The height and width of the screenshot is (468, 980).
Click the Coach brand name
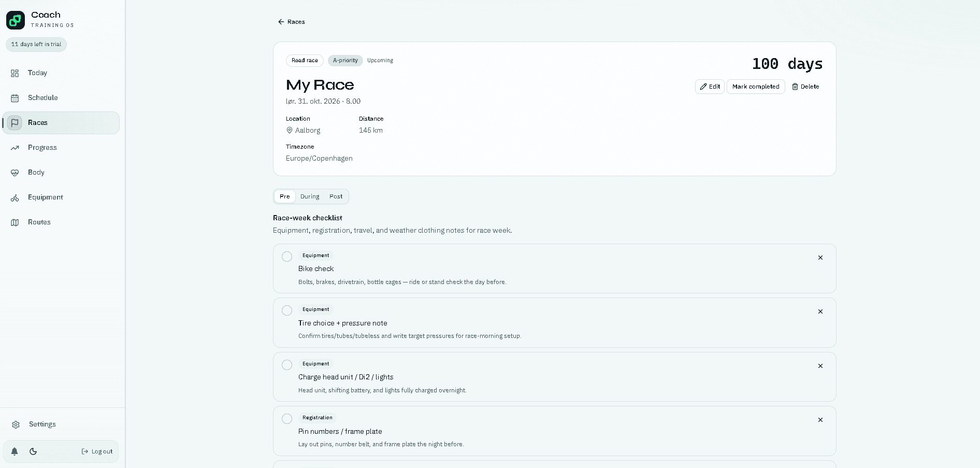tap(46, 15)
